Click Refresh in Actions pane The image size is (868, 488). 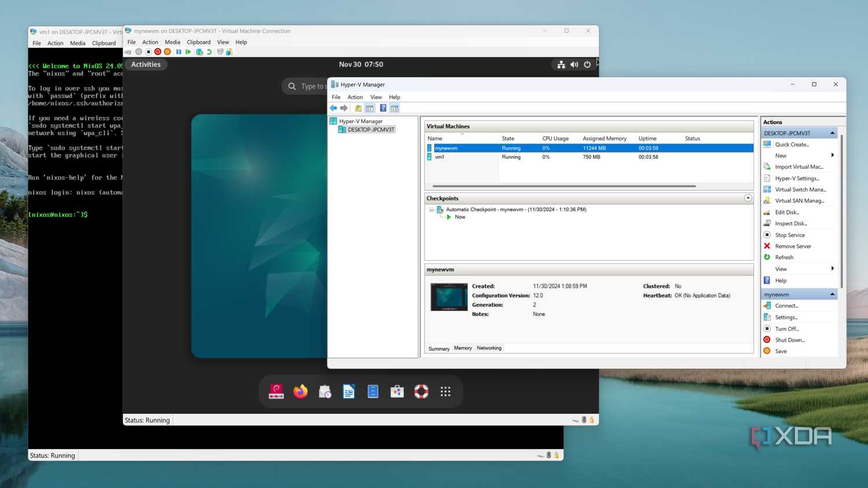pos(784,257)
